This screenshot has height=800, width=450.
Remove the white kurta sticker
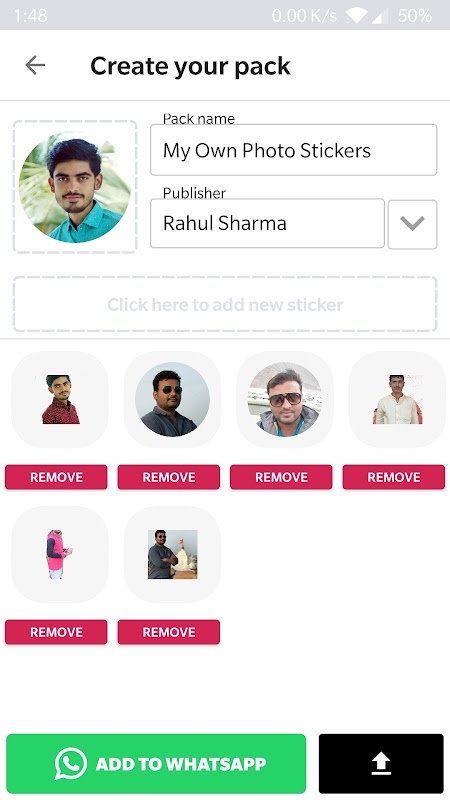tap(394, 477)
